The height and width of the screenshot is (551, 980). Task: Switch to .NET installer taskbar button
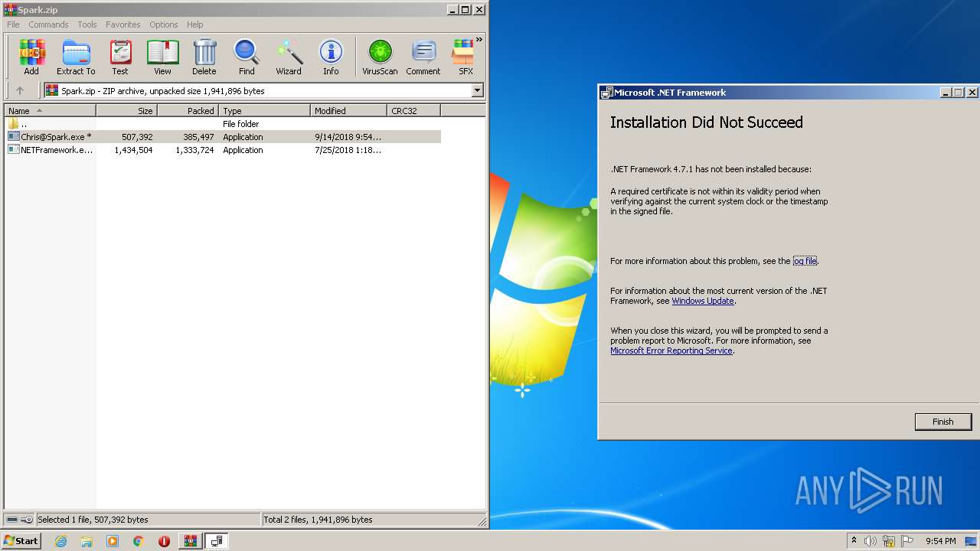point(217,541)
